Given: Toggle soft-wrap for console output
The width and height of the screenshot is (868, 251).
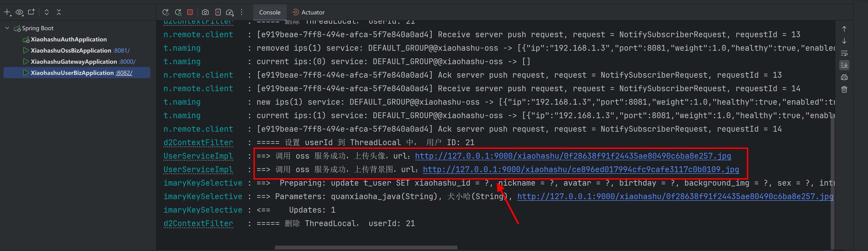Looking at the screenshot, I should pyautogui.click(x=844, y=53).
